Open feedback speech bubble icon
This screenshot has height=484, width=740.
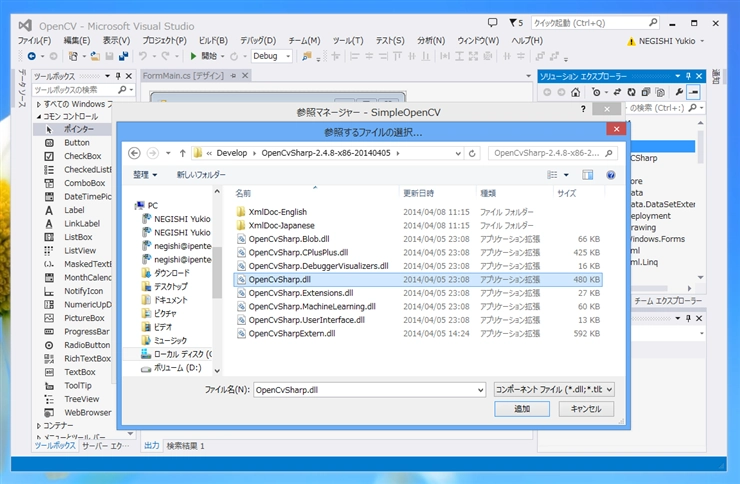[492, 22]
